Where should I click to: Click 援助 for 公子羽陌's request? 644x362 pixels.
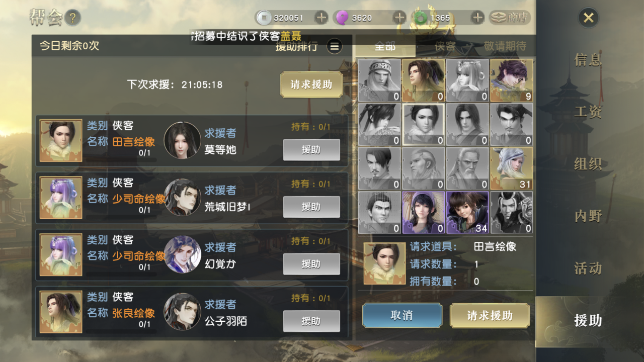tap(311, 321)
